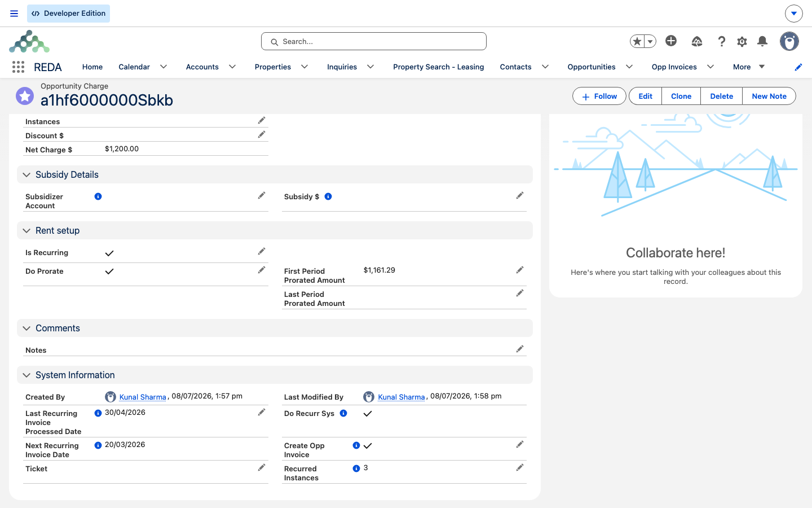Image resolution: width=812 pixels, height=508 pixels.
Task: Edit navigation bar with pencil icon
Action: [798, 67]
